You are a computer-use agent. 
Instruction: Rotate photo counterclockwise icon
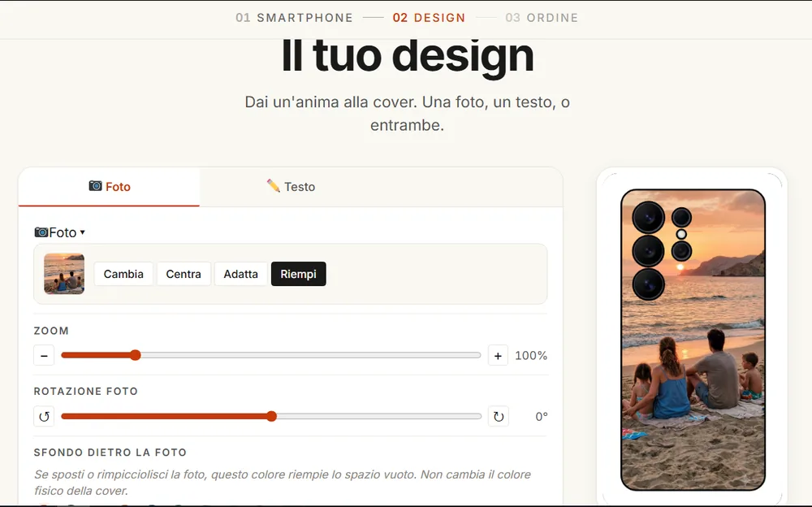pos(44,416)
